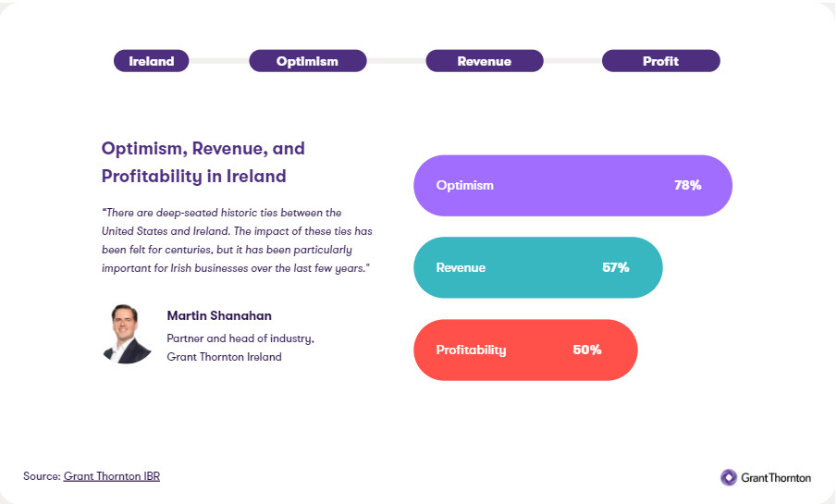Click the 57% revenue value
Image resolution: width=837 pixels, height=504 pixels.
pyautogui.click(x=615, y=267)
